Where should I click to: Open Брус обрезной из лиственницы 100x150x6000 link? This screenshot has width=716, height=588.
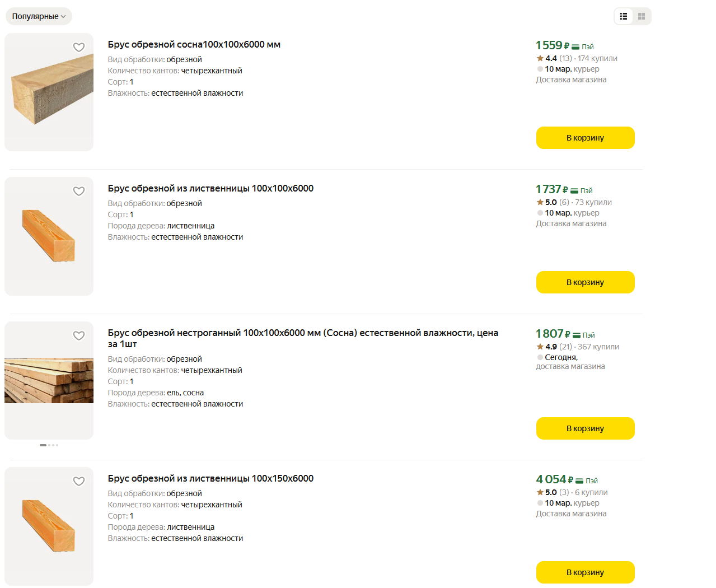(210, 479)
